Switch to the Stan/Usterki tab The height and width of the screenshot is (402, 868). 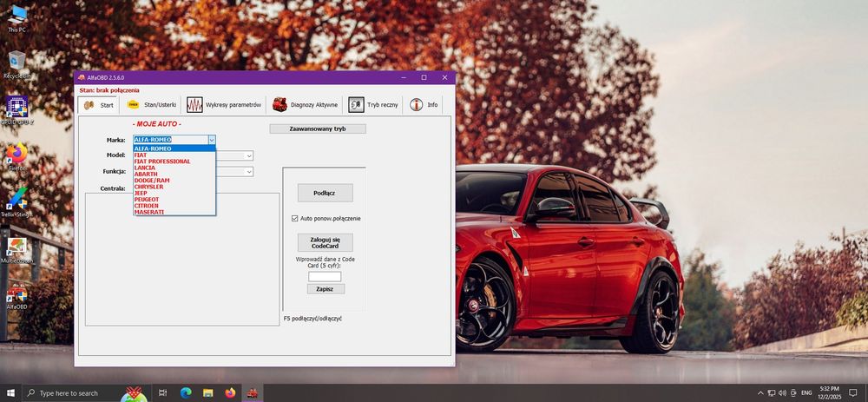(151, 105)
